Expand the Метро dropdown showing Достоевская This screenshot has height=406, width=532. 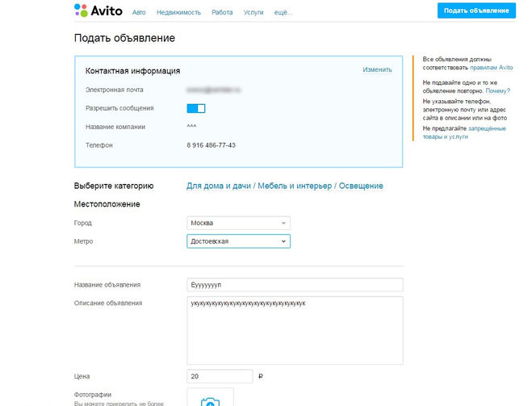point(238,241)
